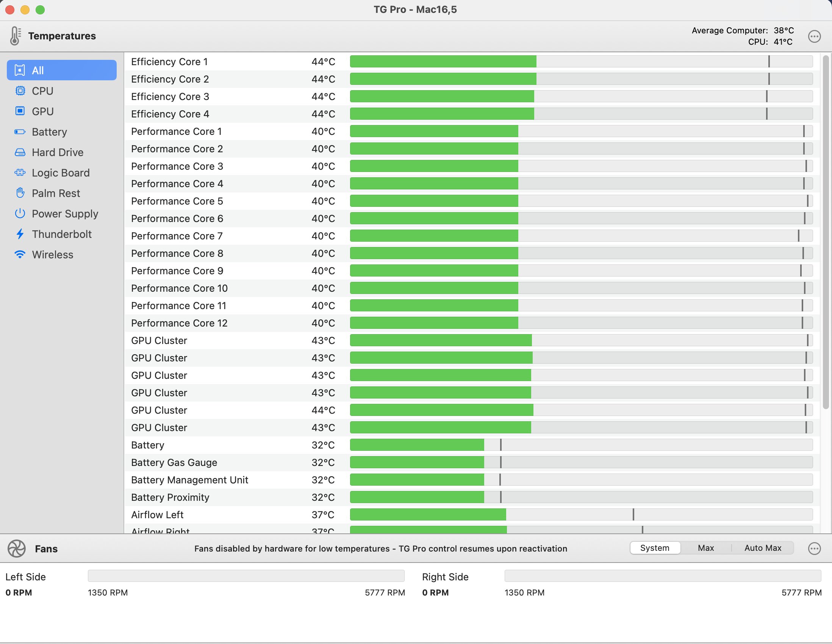This screenshot has width=832, height=644.
Task: Click the TG Pro - Mac16,5 window title
Action: (415, 9)
